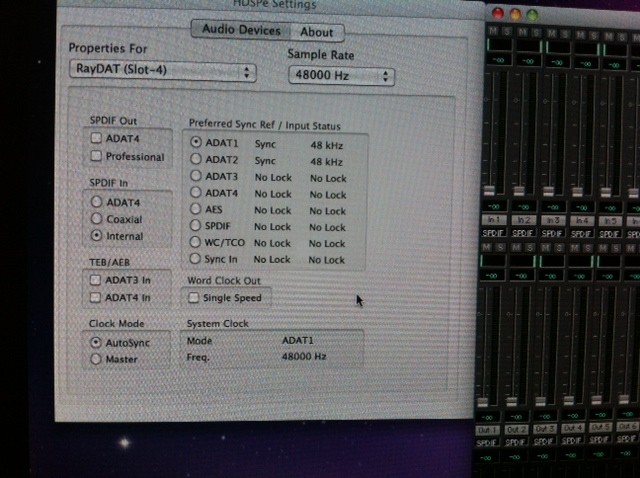The image size is (640, 478).
Task: Solo mixer channel In 1
Action: 507,31
